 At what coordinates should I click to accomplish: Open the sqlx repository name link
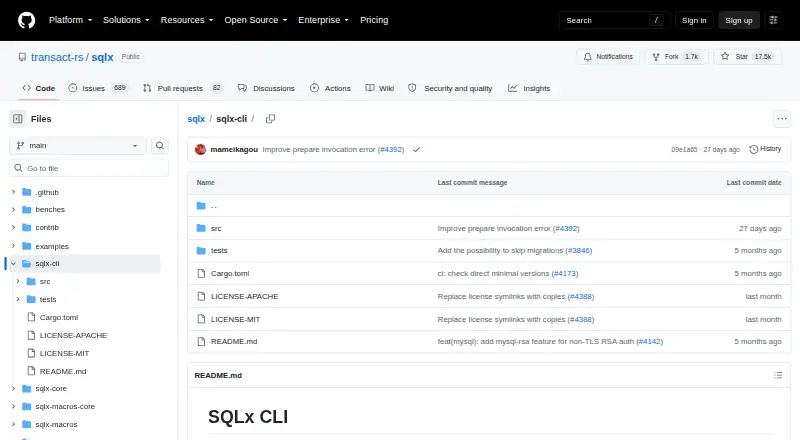tap(103, 57)
